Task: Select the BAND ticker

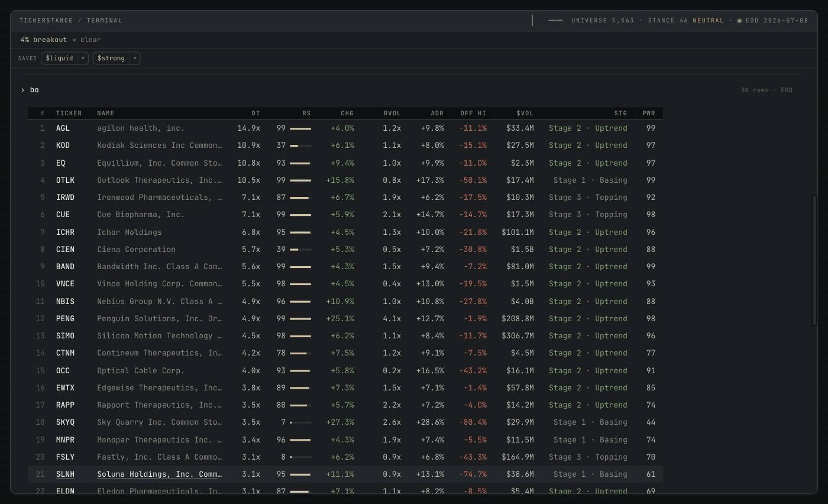Action: click(x=65, y=267)
